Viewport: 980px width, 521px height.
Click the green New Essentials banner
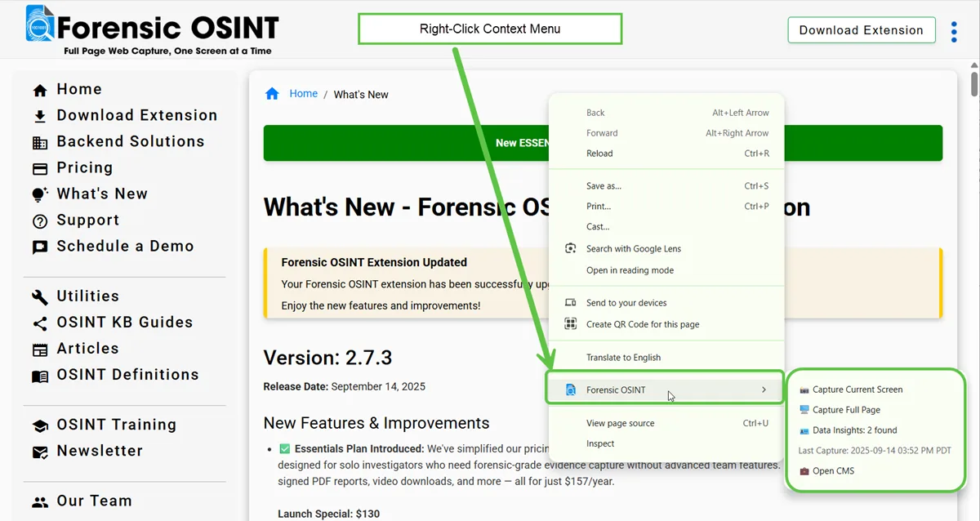(603, 143)
